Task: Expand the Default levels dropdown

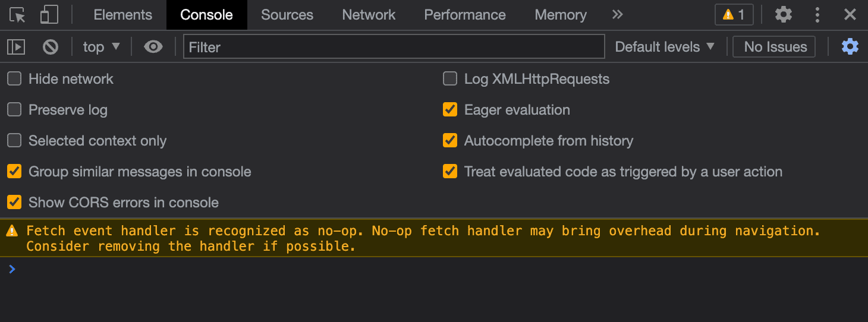Action: (x=664, y=47)
